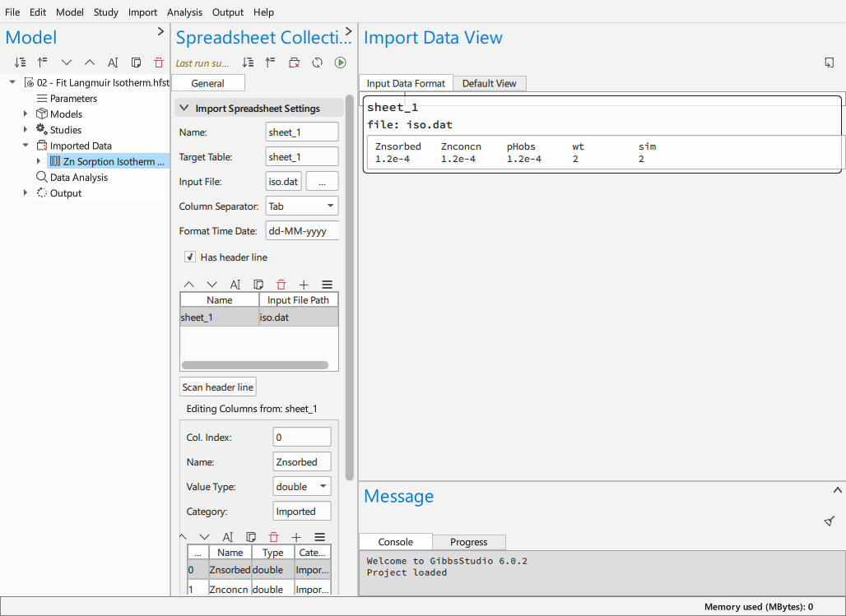
Task: Click detach view icon in Import Data View
Action: (x=830, y=63)
